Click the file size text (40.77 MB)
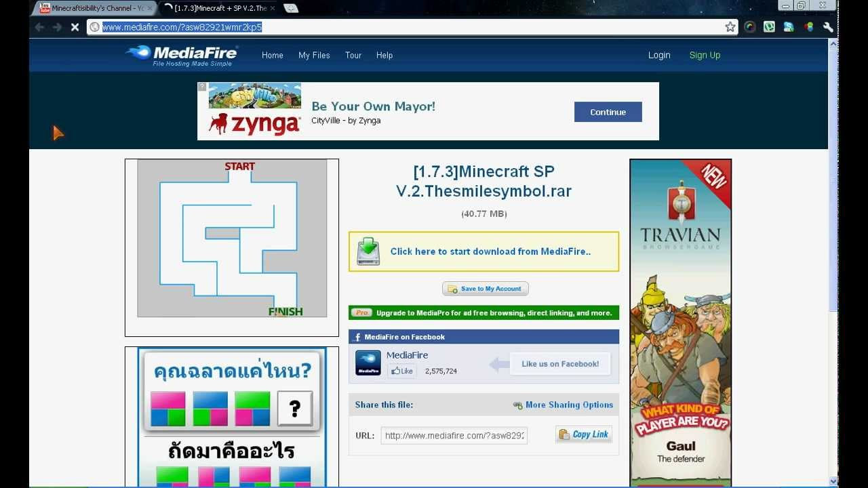Viewport: 868px width, 488px height. coord(484,213)
